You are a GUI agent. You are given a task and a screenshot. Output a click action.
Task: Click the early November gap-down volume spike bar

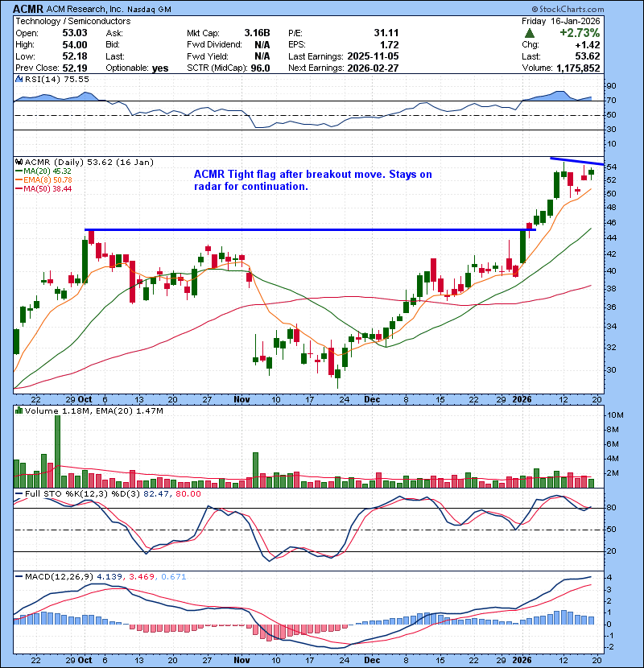point(256,470)
